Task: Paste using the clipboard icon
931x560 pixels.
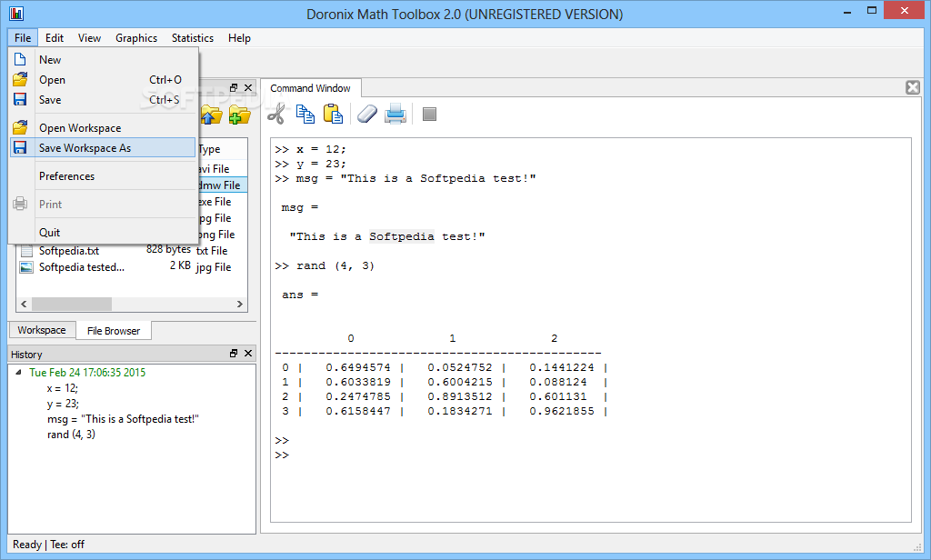Action: point(333,114)
